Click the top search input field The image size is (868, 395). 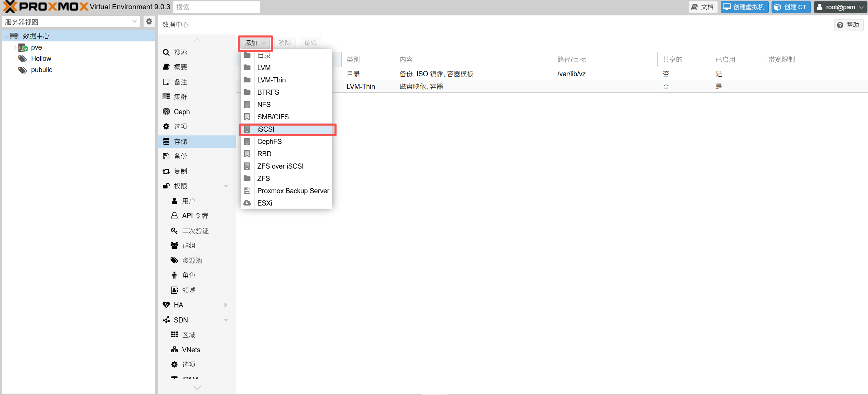(216, 7)
